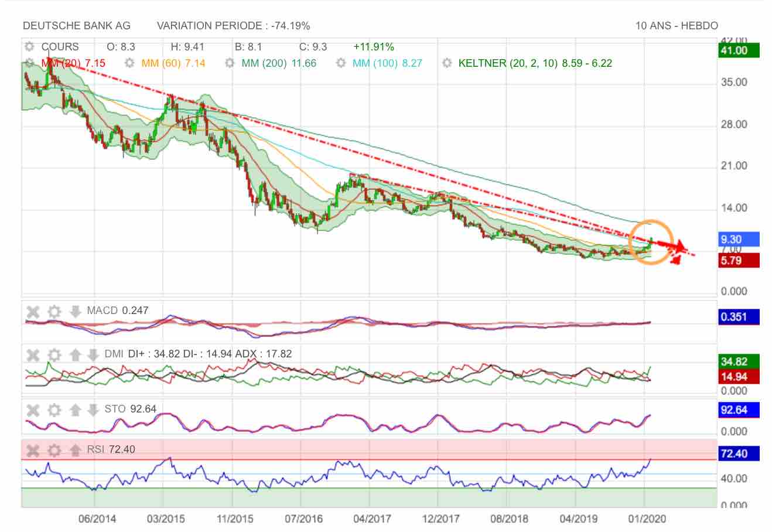Click the STO 92.64 label
Viewport: 772px width, 532px height.
click(x=131, y=409)
